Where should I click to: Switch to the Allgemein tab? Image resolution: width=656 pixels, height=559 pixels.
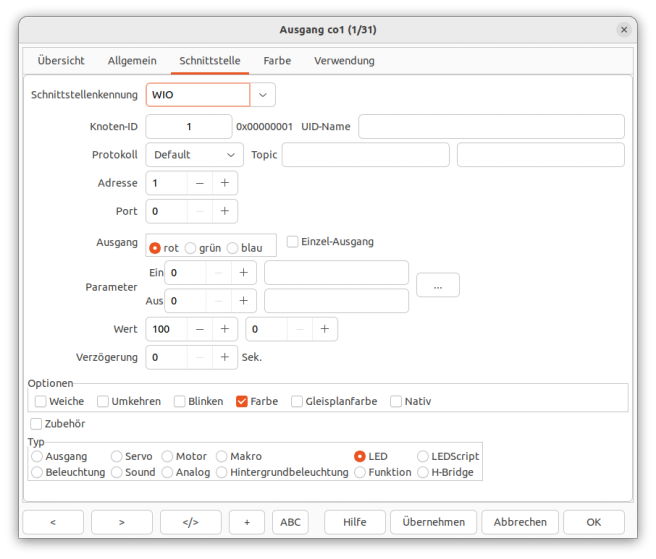[x=132, y=61]
